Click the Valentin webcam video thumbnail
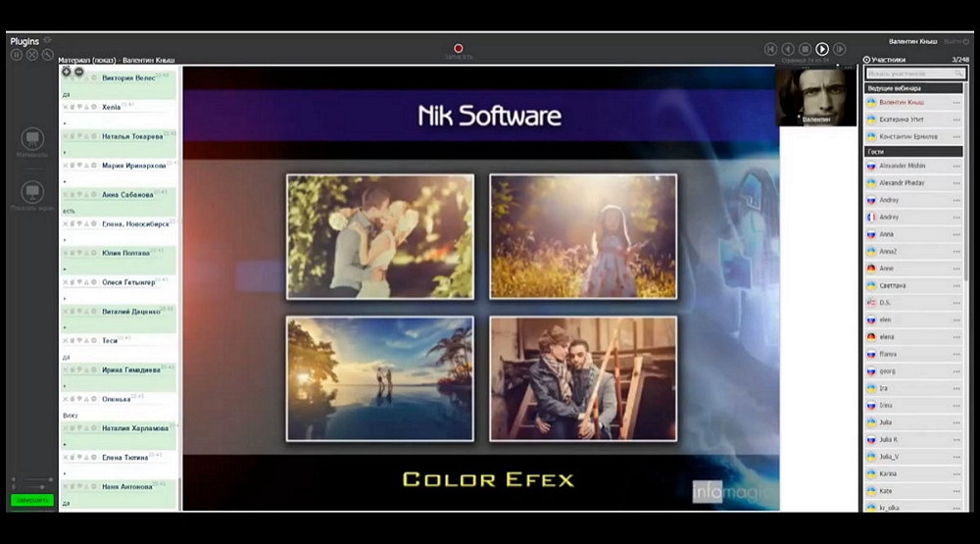The width and height of the screenshot is (980, 544). pyautogui.click(x=815, y=96)
